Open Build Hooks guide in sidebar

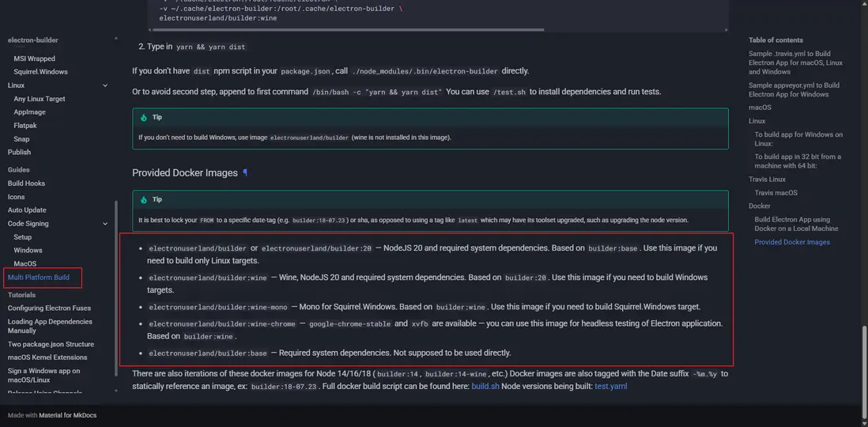tap(26, 183)
